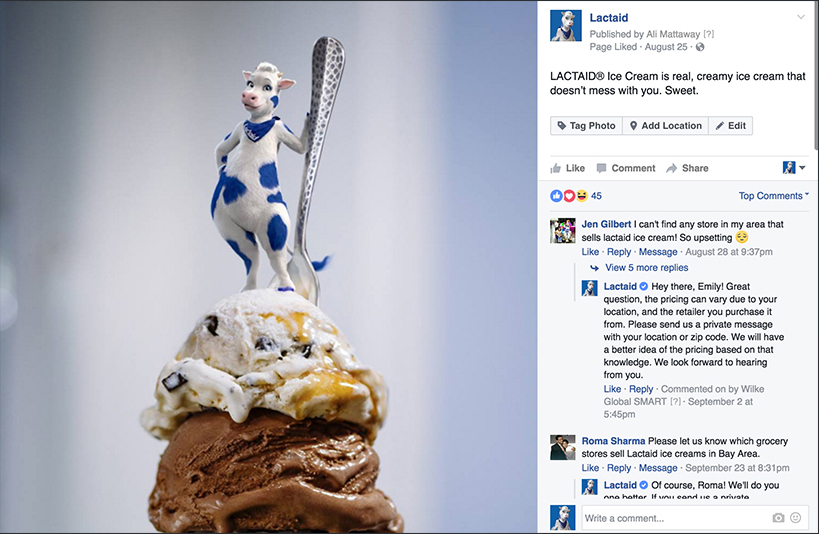Click Message link under Jen Gilbert's comment
Screen dimensions: 819x534
pos(658,252)
